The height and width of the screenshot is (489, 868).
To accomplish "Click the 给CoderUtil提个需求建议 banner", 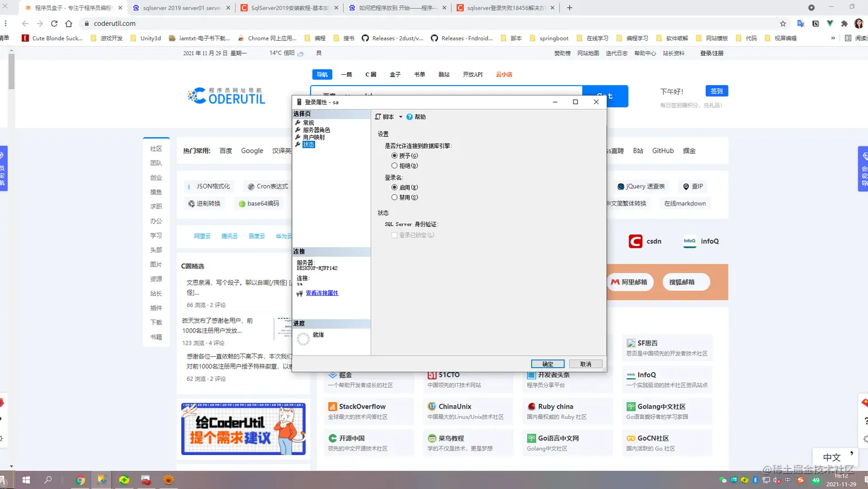I will click(243, 429).
